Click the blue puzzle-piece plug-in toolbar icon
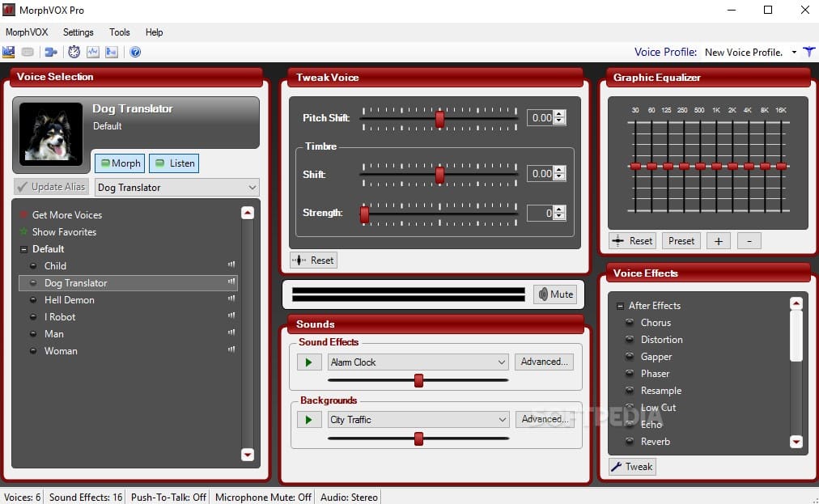Viewport: 819px width, 504px height. pyautogui.click(x=51, y=52)
